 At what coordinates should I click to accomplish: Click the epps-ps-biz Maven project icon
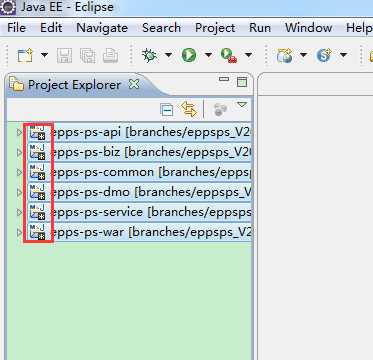click(x=37, y=153)
